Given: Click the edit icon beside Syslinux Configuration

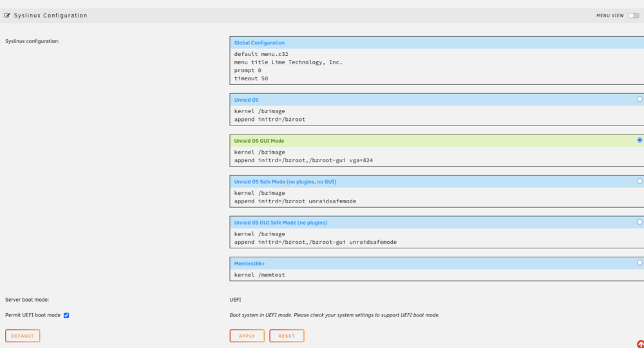Looking at the screenshot, I should [x=7, y=15].
